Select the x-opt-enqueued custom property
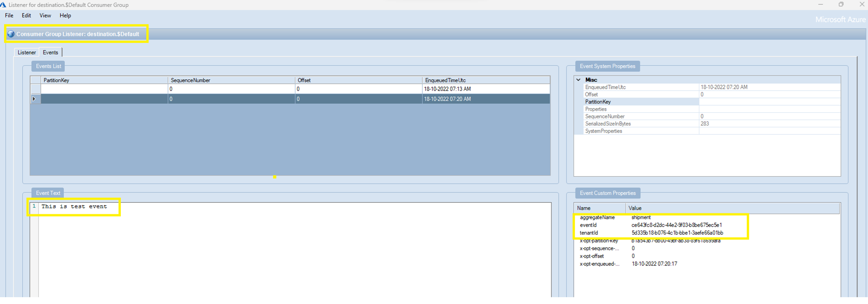This screenshot has height=304, width=868. coord(599,264)
